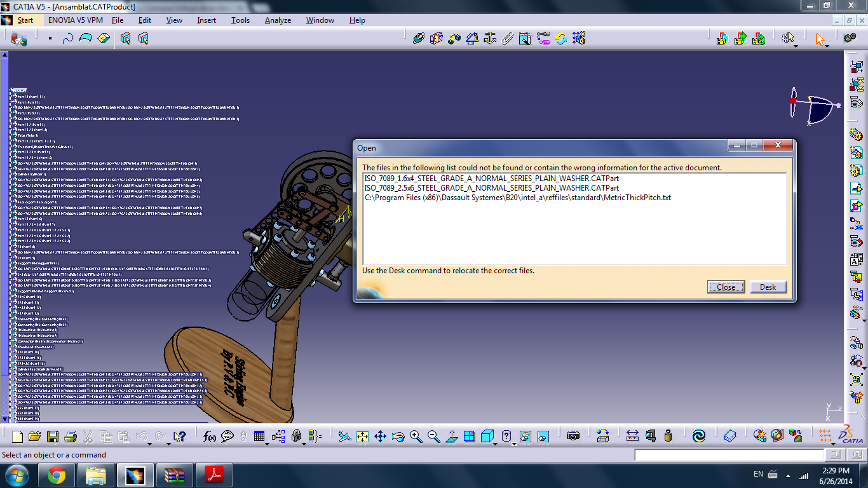Open the Insert menu
Image resolution: width=868 pixels, height=488 pixels.
click(207, 20)
